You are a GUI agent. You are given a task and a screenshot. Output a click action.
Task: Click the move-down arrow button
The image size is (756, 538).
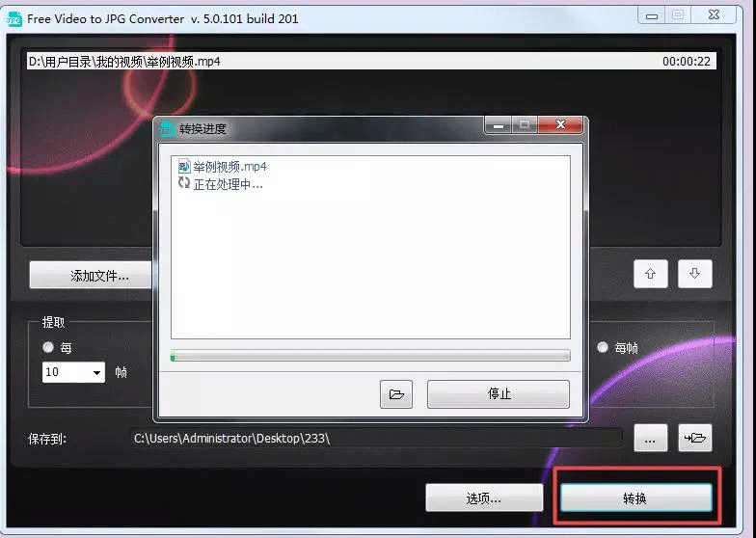click(694, 274)
